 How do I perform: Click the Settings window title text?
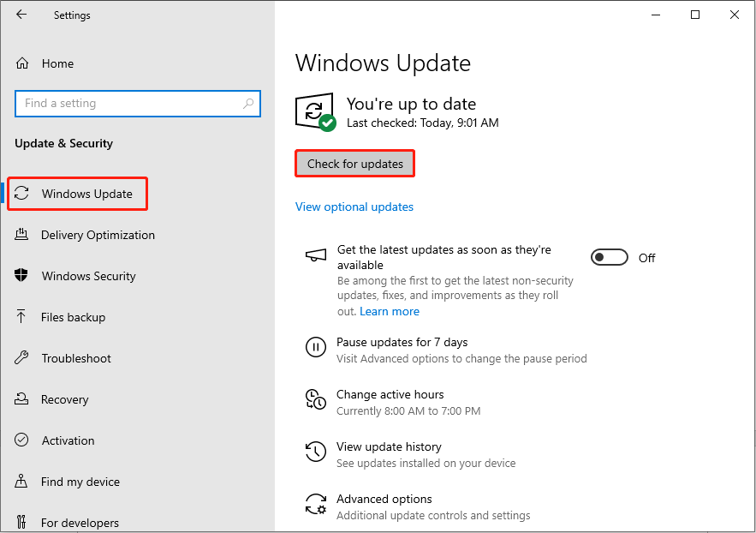pyautogui.click(x=72, y=15)
